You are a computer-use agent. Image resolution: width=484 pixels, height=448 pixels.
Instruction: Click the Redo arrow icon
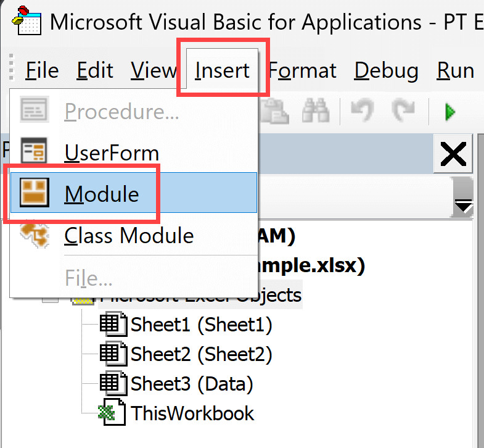(404, 111)
